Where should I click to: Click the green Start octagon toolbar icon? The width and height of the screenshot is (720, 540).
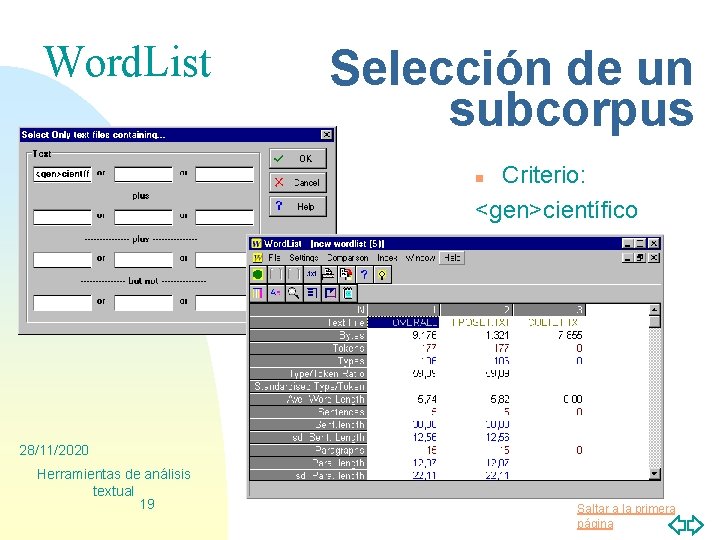pyautogui.click(x=258, y=275)
